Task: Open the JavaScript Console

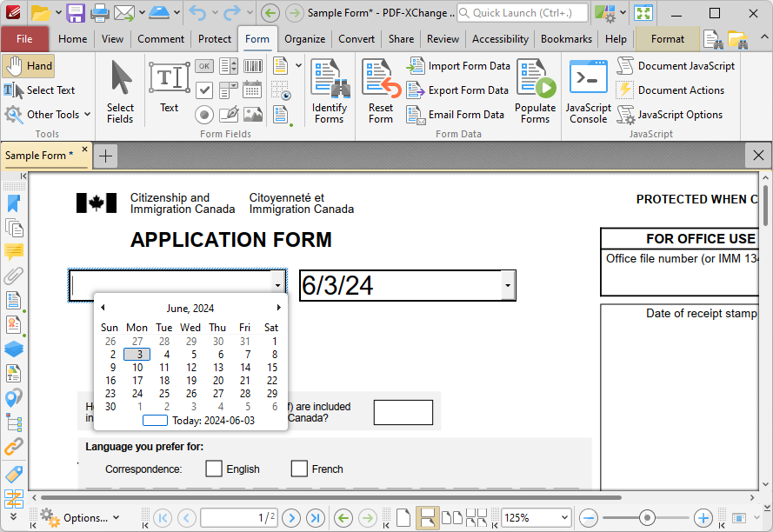Action: (588, 91)
